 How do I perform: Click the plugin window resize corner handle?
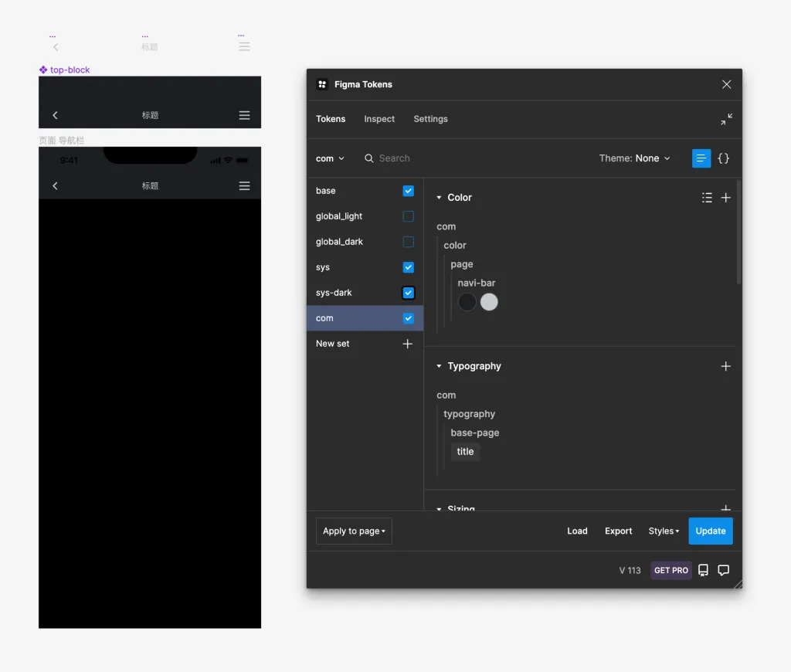tap(738, 584)
